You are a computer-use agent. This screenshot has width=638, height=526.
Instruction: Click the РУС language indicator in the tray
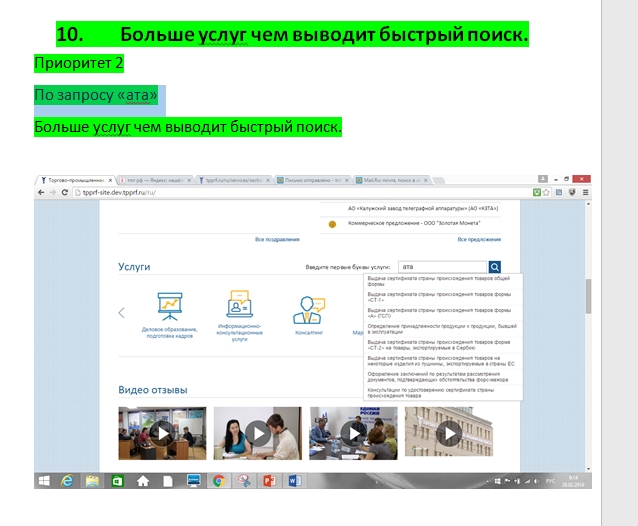[x=550, y=481]
